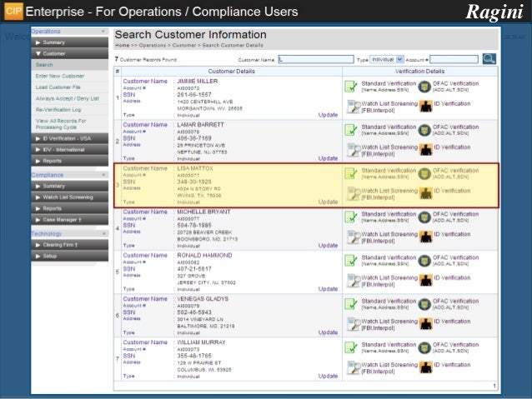Click the blue search magnifier button
Image resolution: width=532 pixels, height=399 pixels.
pyautogui.click(x=489, y=59)
